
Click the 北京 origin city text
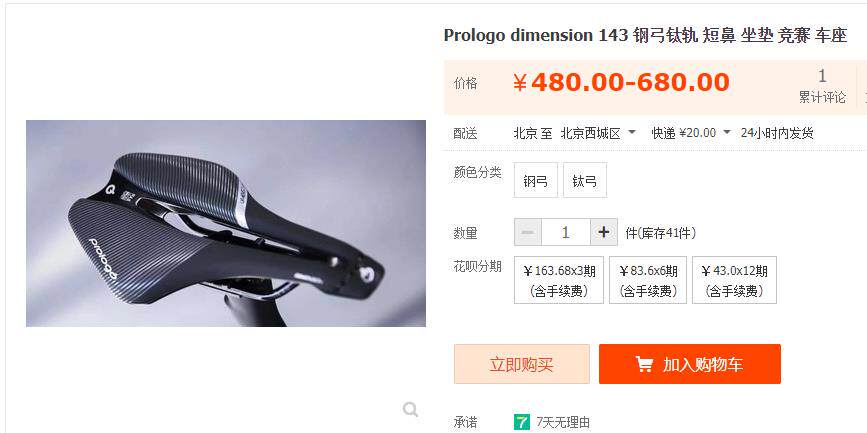pyautogui.click(x=525, y=133)
